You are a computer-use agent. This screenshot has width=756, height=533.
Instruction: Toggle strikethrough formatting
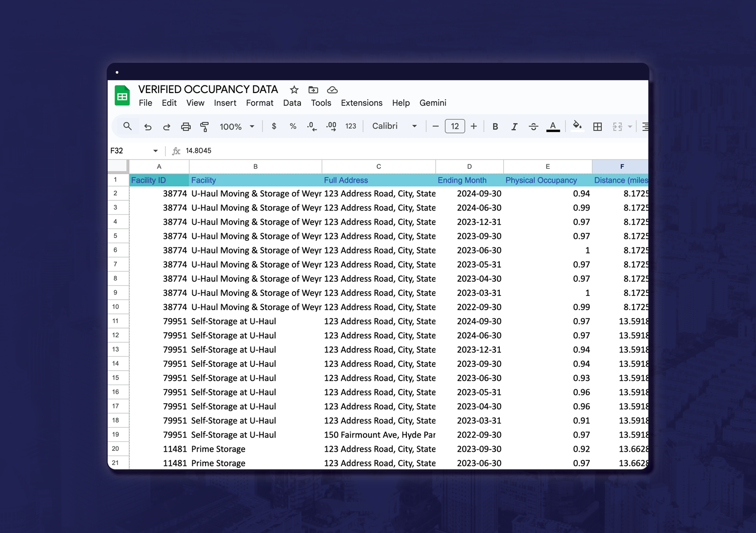pyautogui.click(x=533, y=127)
